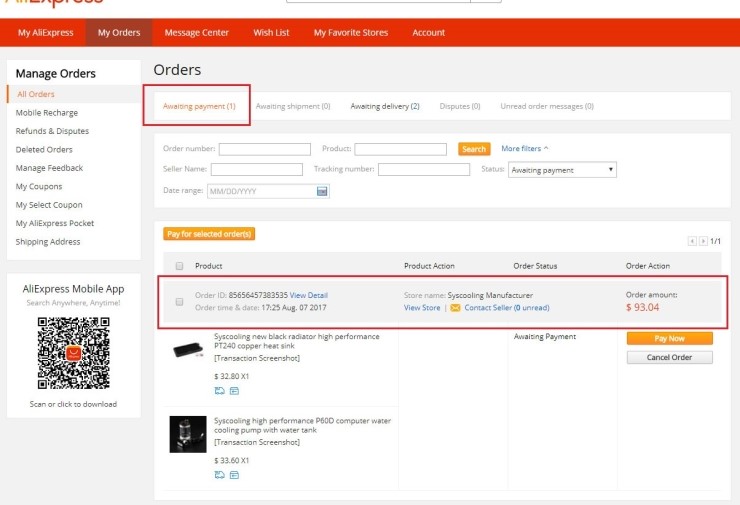Click the Cancel Order button

pyautogui.click(x=670, y=357)
